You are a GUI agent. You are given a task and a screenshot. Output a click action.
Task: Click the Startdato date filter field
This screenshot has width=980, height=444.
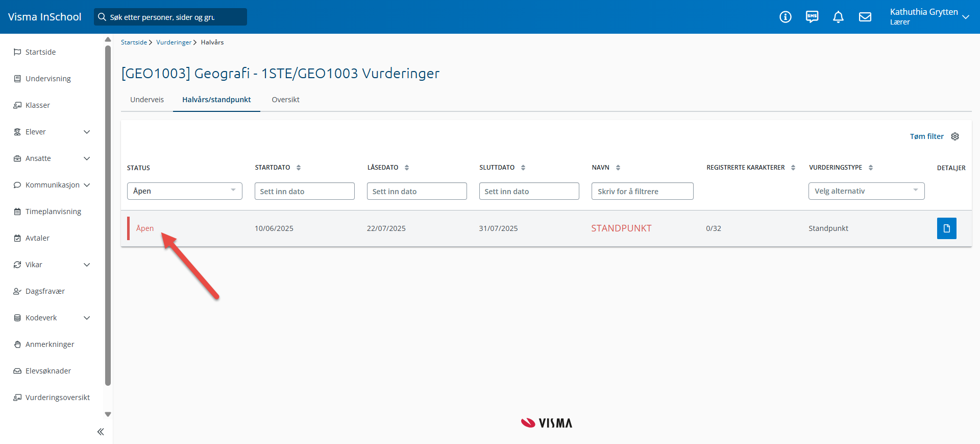point(305,191)
